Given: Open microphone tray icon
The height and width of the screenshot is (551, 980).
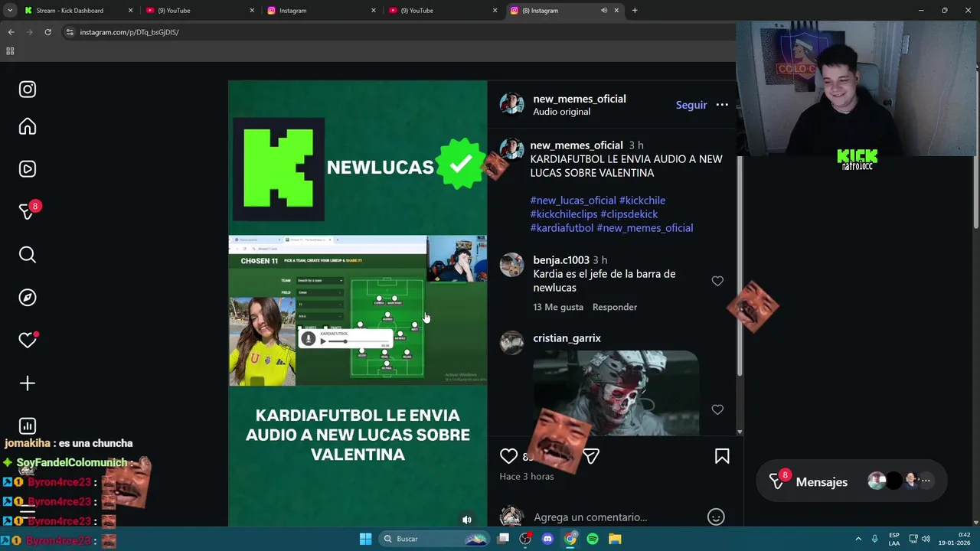Looking at the screenshot, I should click(x=875, y=539).
